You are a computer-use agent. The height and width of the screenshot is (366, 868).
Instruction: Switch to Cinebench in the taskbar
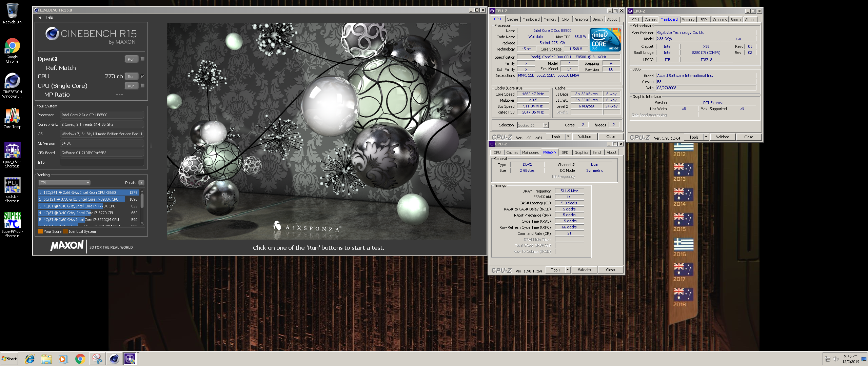(114, 359)
